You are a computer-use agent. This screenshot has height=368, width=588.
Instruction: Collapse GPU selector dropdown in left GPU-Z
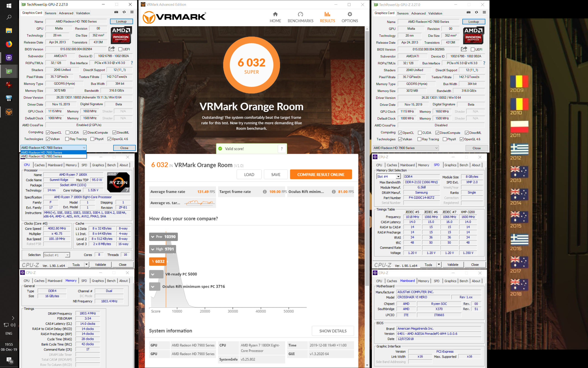(84, 148)
